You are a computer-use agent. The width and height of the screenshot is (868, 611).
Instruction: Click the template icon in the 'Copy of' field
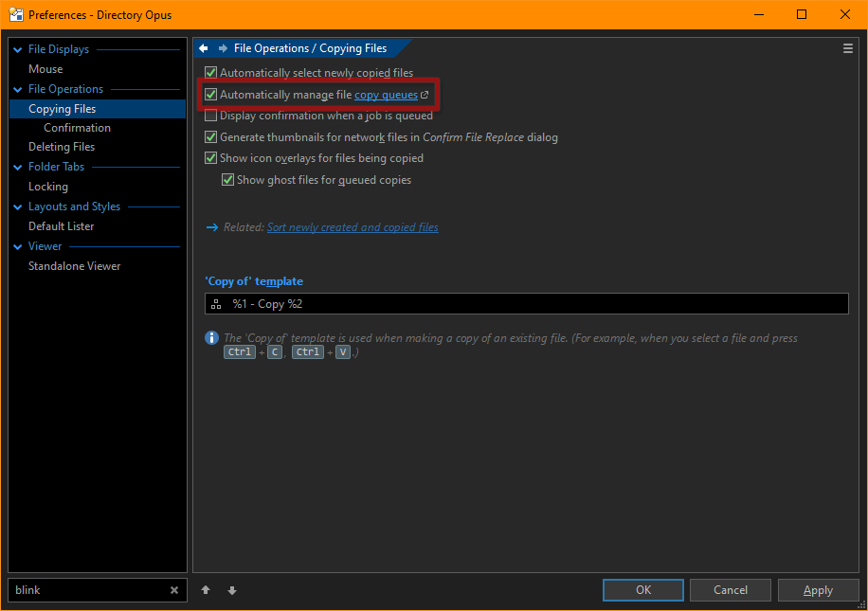(x=216, y=304)
